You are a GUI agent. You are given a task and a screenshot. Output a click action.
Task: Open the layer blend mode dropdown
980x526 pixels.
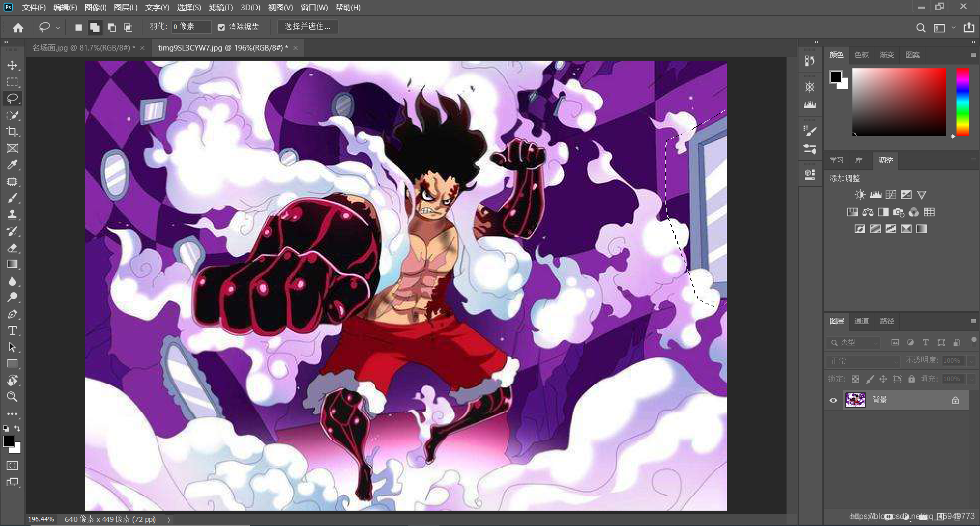click(863, 361)
